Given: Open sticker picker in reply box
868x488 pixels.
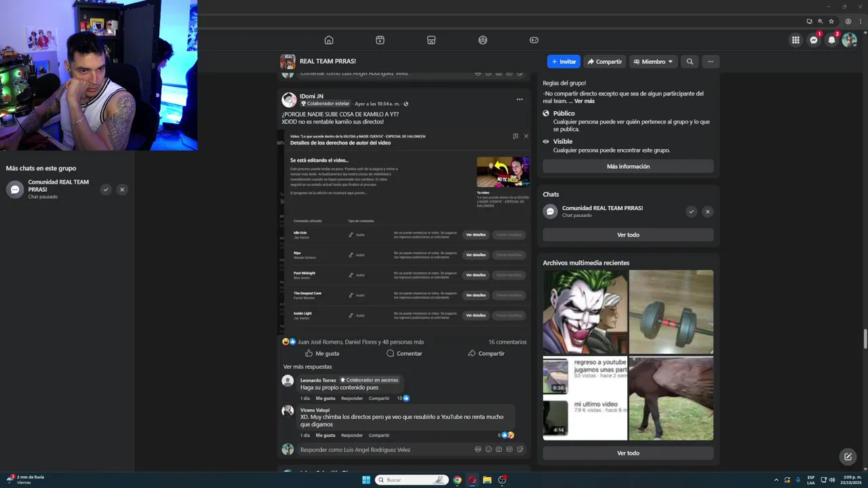Looking at the screenshot, I should click(x=520, y=449).
